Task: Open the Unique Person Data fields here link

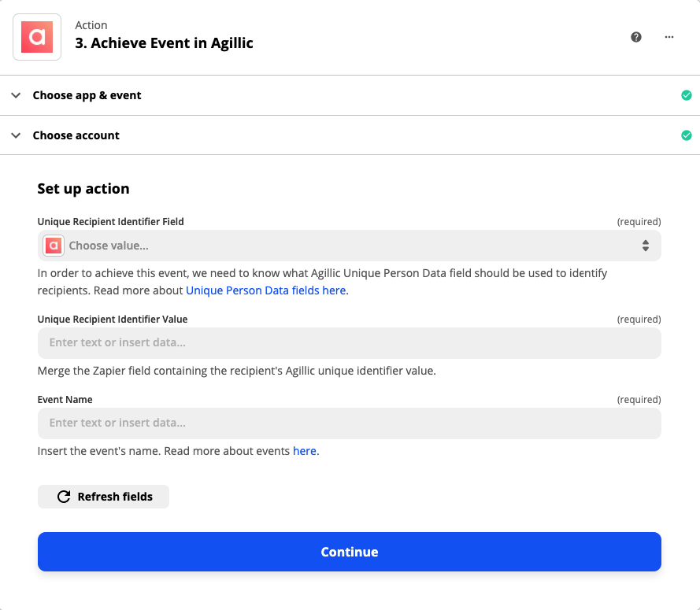Action: (x=266, y=290)
